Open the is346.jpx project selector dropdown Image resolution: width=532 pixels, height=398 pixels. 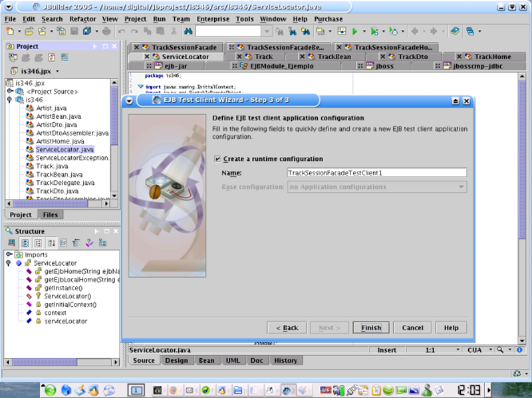point(57,71)
